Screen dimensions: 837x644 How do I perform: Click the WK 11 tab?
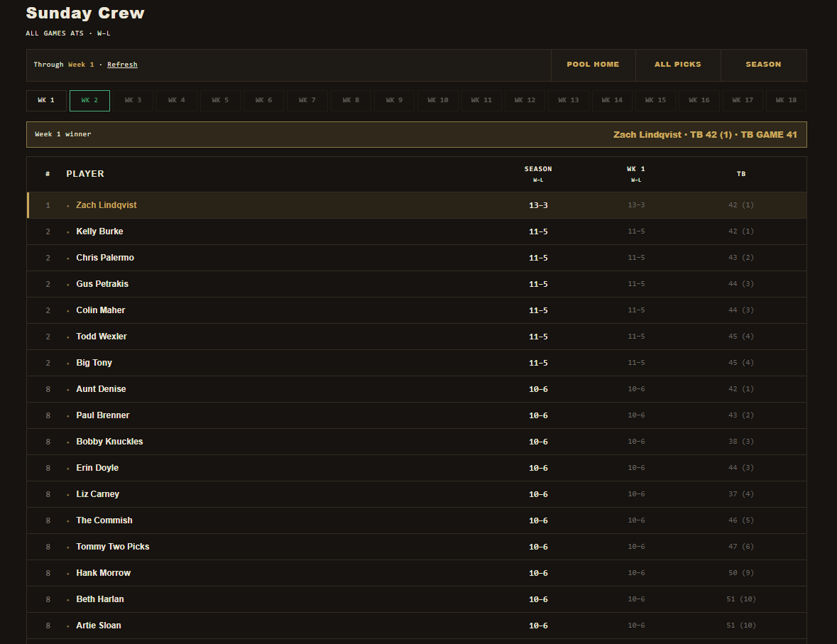click(x=481, y=100)
